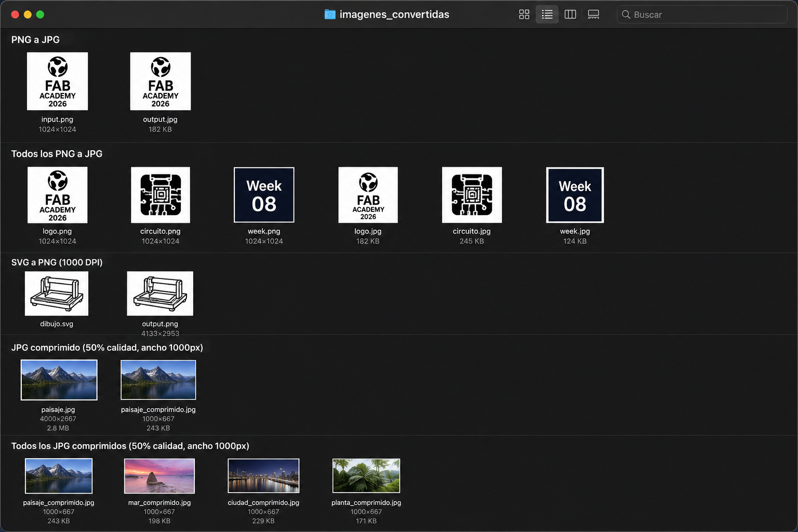The width and height of the screenshot is (798, 532).
Task: Click the 171 KB size label
Action: tap(366, 521)
